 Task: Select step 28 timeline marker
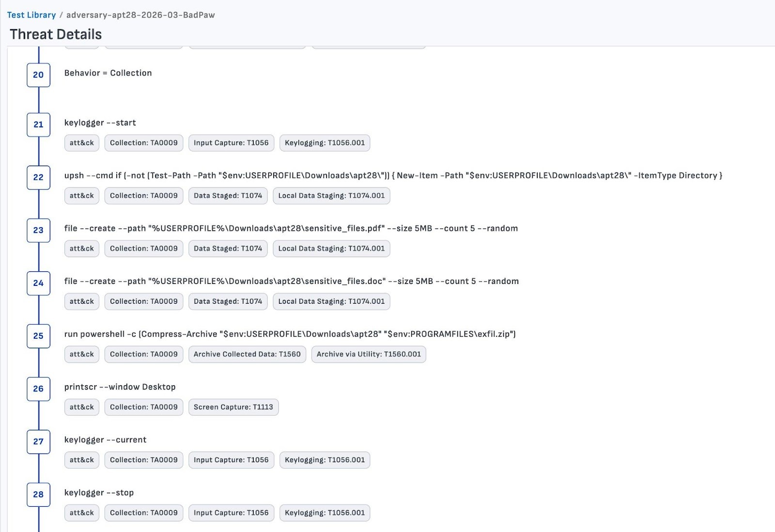pyautogui.click(x=38, y=494)
